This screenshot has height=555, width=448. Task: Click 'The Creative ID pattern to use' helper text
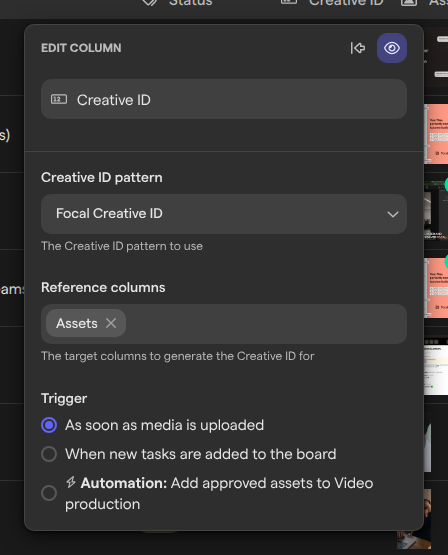(122, 246)
